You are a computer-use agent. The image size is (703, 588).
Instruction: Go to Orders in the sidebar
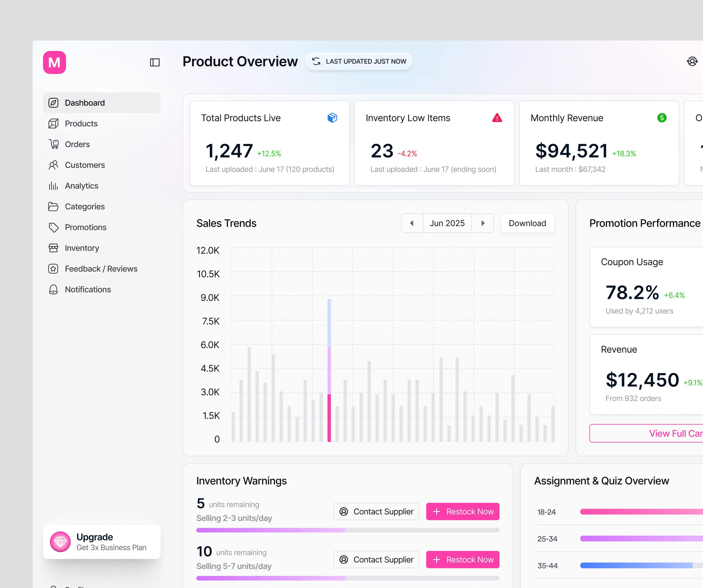(x=102, y=144)
